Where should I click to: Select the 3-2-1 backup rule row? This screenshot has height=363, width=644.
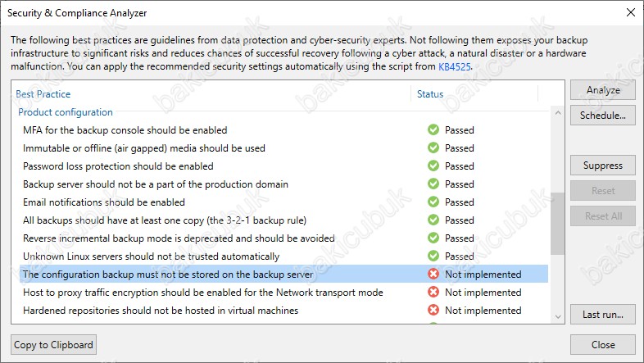click(283, 220)
